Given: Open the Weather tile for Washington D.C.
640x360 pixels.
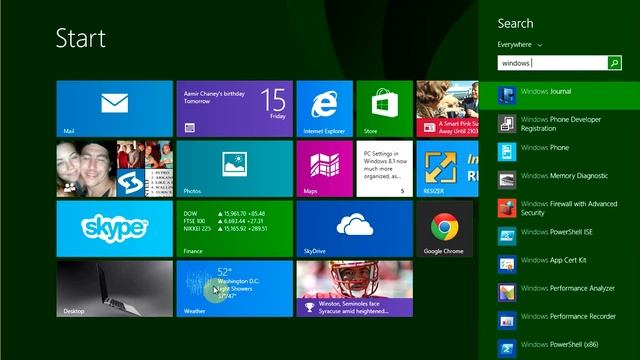Looking at the screenshot, I should coord(235,289).
